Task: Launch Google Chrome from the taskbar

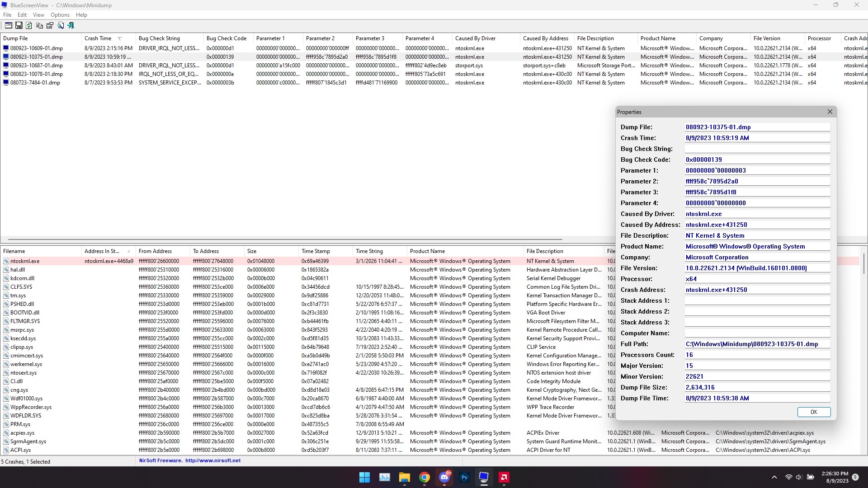Action: point(424,477)
